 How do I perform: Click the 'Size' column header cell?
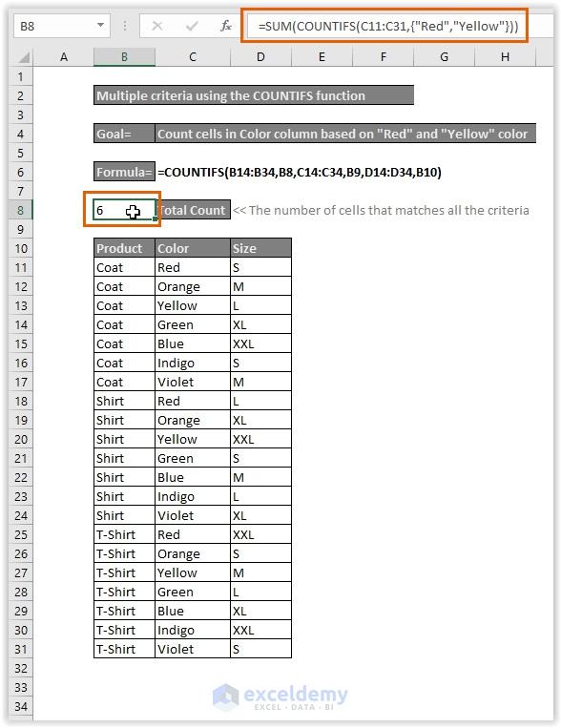[x=261, y=248]
